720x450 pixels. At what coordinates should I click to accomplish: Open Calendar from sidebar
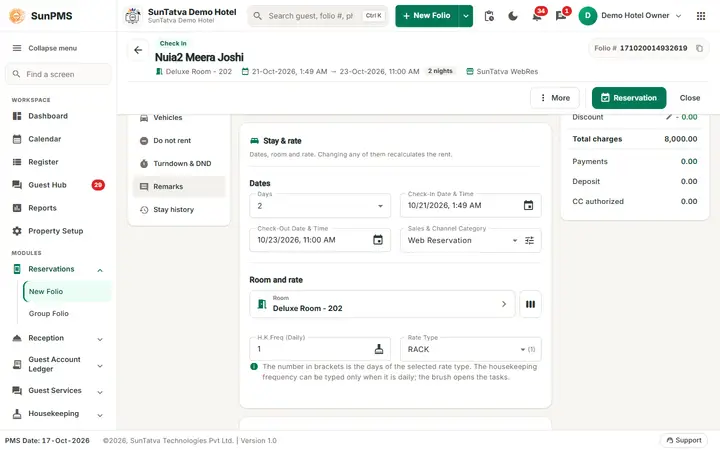pos(45,139)
